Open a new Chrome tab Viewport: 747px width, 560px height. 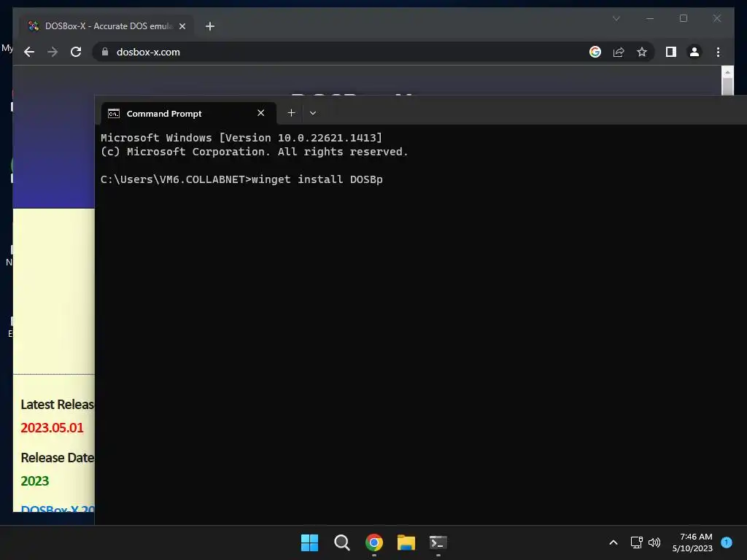click(209, 26)
